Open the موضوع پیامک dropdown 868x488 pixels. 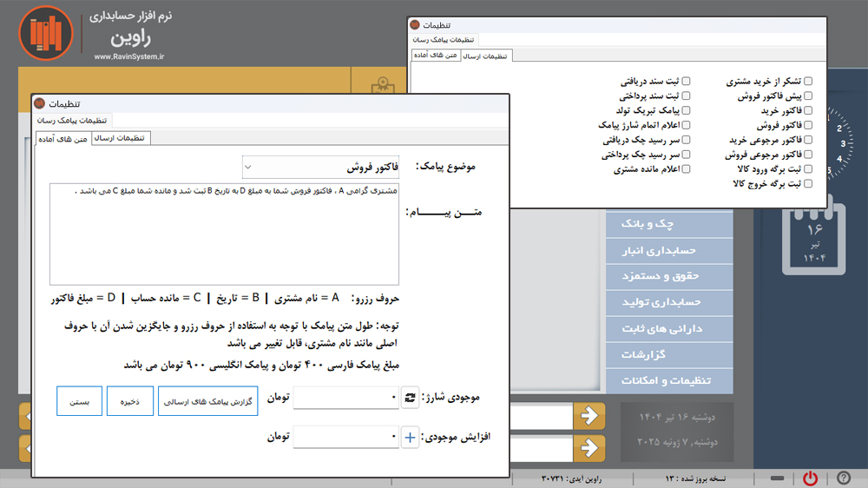[x=320, y=166]
